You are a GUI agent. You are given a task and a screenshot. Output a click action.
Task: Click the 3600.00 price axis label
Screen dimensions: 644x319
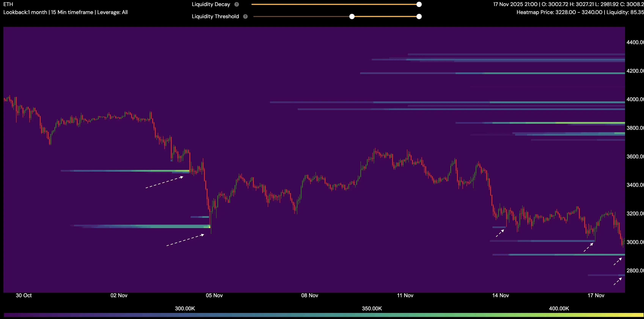point(635,157)
